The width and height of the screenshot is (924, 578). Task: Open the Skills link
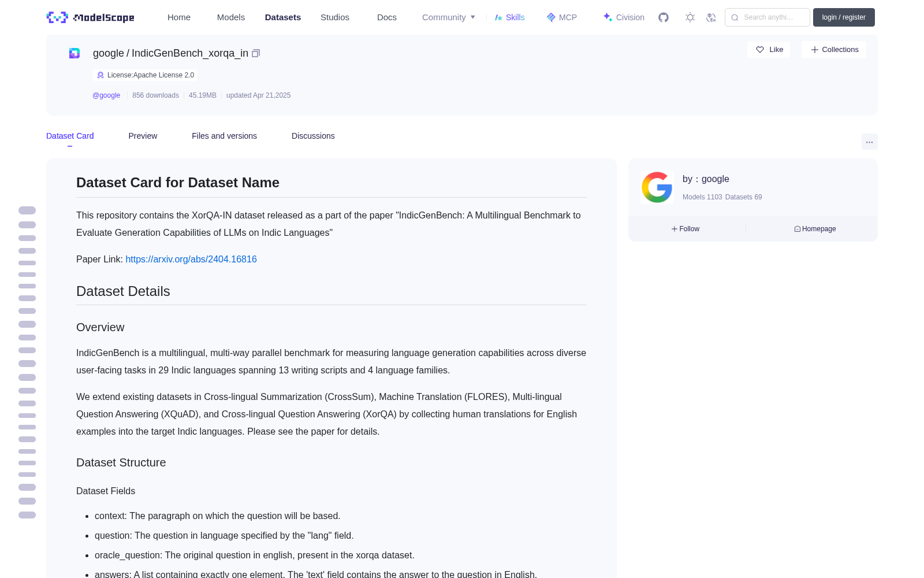click(510, 17)
